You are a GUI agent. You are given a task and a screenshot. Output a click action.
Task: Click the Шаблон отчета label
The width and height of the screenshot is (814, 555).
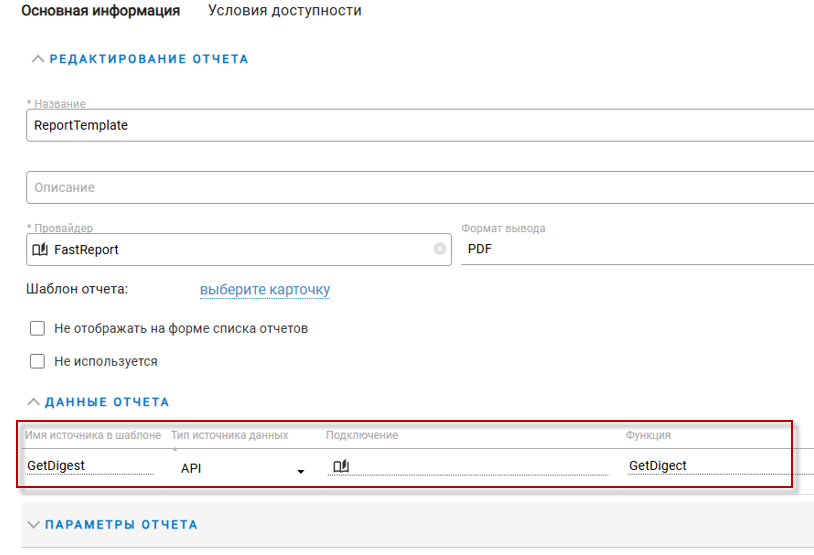(x=77, y=289)
